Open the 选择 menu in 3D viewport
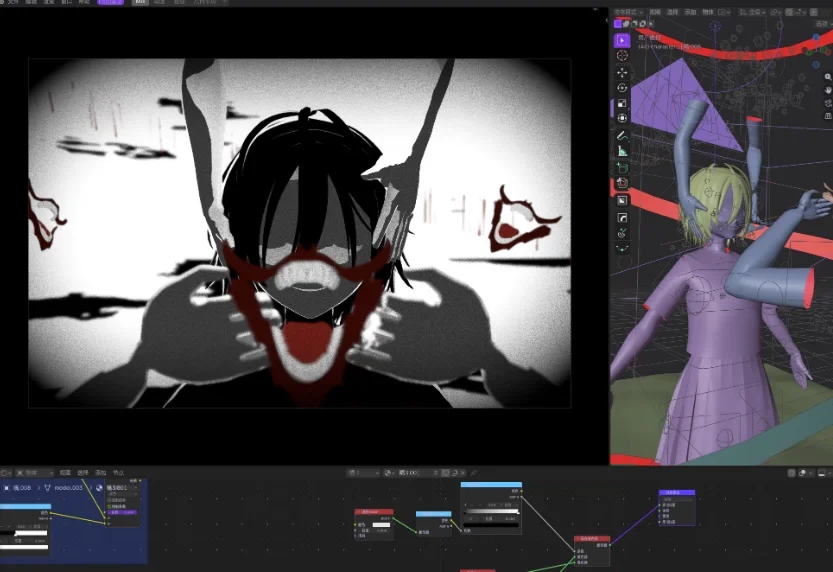Screen dimensions: 833x572 coord(673,12)
